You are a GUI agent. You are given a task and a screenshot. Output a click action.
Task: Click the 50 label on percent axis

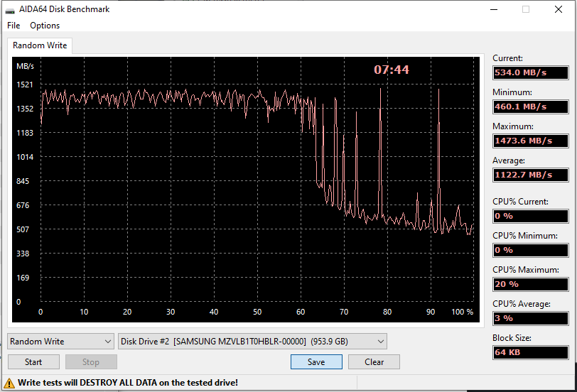tap(257, 312)
